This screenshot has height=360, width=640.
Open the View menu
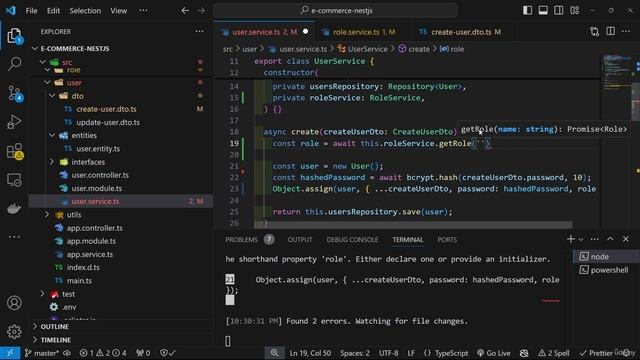[119, 11]
